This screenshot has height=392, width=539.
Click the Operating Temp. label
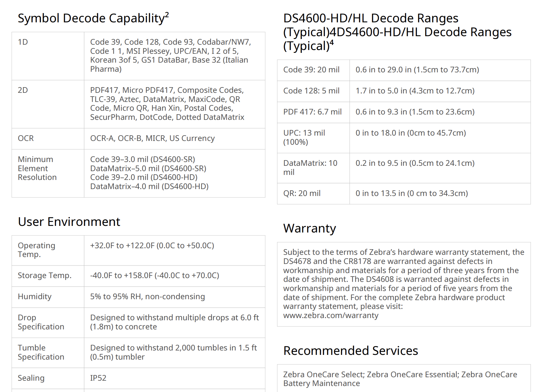[x=37, y=250]
